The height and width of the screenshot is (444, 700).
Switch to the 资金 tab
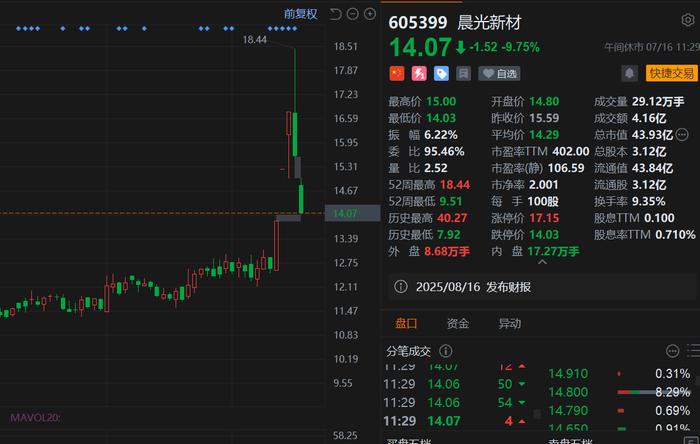[x=458, y=324]
